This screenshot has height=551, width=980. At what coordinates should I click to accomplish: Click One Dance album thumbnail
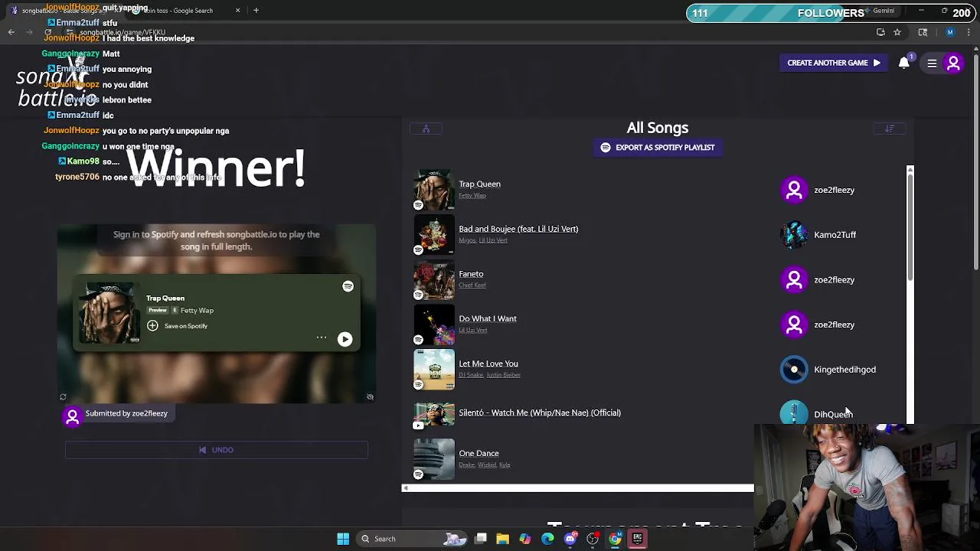click(x=434, y=459)
